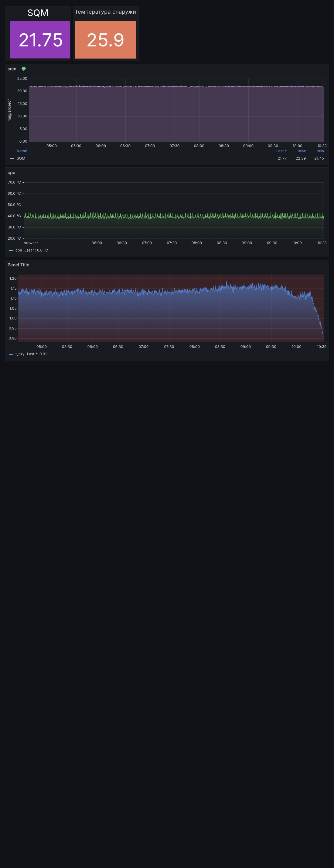The width and height of the screenshot is (334, 868).
Task: Click the green heart alert icon
Action: (24, 69)
